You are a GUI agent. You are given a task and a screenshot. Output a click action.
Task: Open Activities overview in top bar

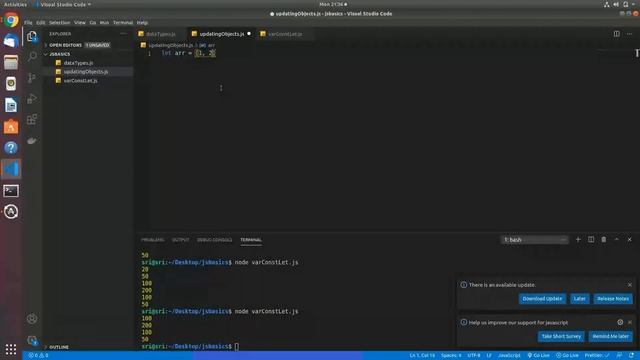coord(15,4)
